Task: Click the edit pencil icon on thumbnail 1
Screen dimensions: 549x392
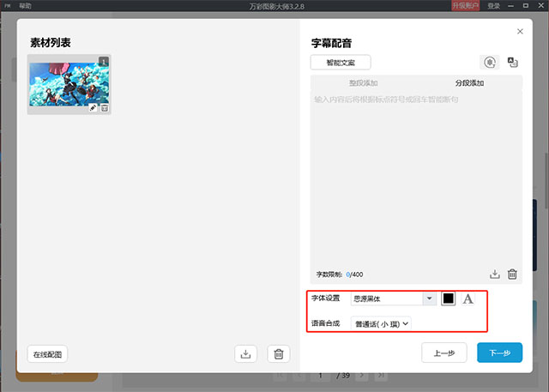Action: coord(93,108)
